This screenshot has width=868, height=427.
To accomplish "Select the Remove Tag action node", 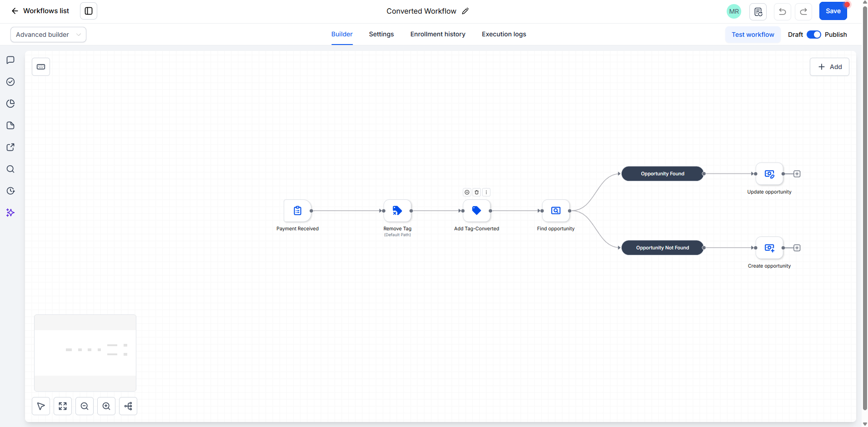I will tap(398, 211).
